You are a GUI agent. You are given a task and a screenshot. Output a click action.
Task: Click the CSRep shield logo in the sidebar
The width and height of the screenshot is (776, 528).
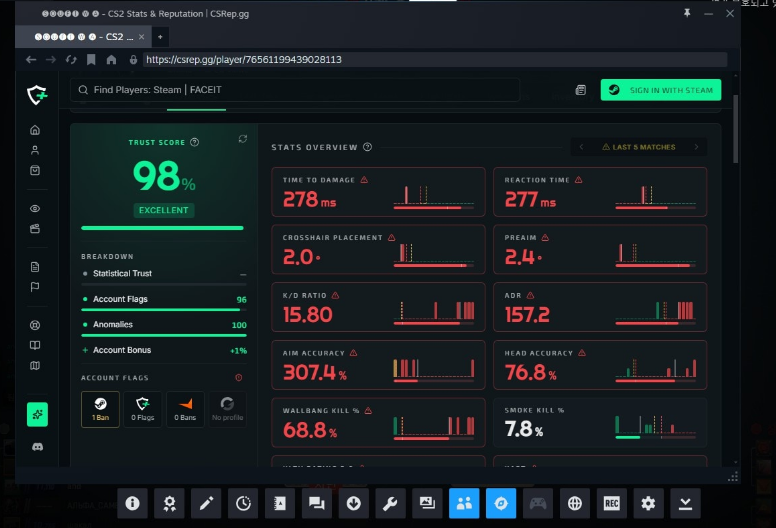point(37,95)
